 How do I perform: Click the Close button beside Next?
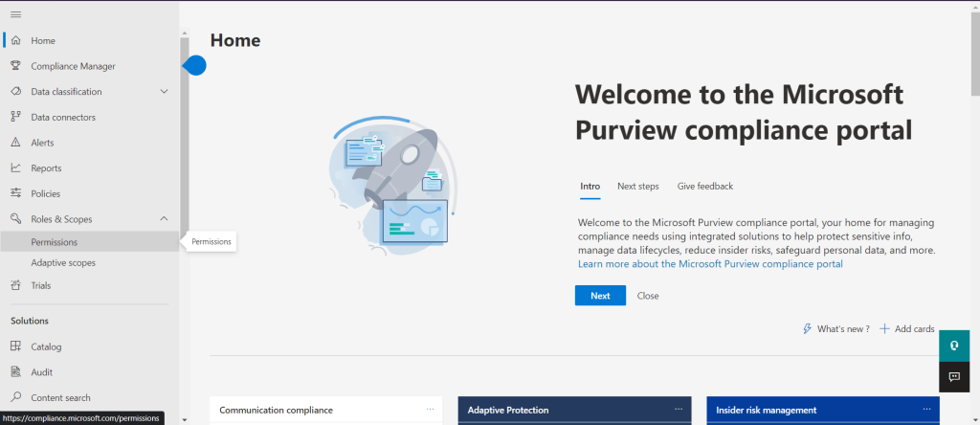point(648,296)
